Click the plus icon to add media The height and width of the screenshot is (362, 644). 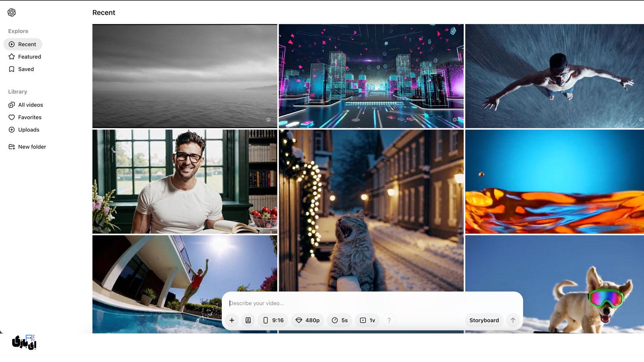click(232, 320)
